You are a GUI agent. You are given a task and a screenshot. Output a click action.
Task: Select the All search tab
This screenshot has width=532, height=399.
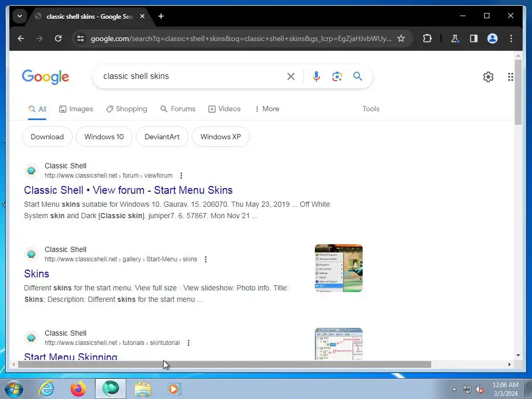click(37, 109)
